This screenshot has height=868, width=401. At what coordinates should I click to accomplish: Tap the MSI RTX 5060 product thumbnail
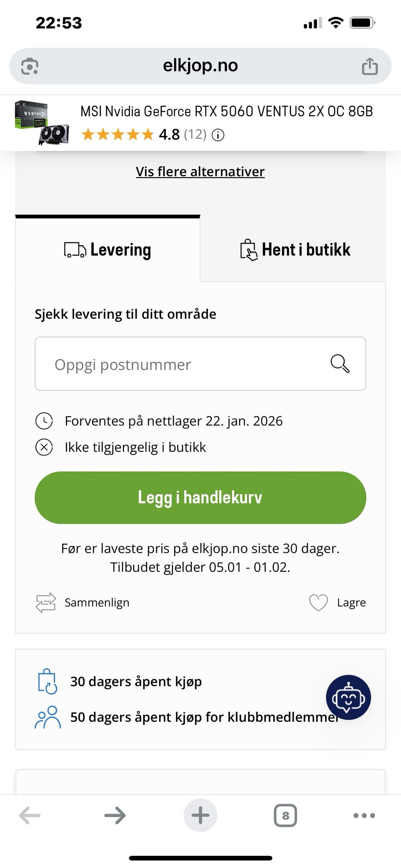point(42,122)
